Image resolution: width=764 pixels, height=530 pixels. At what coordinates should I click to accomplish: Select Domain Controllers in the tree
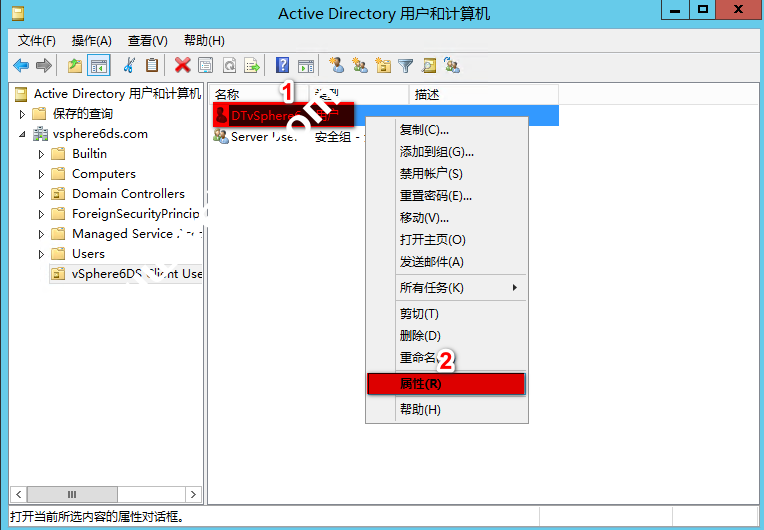[118, 194]
